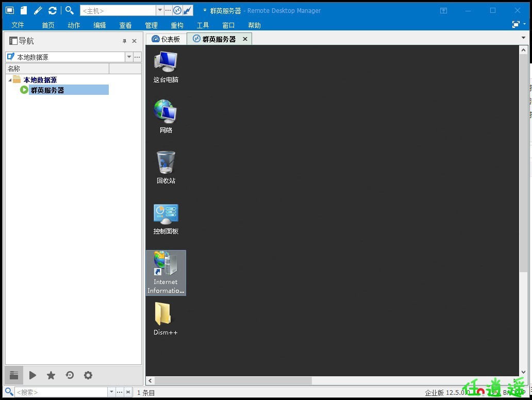Screen dimensions: 532x400
Task: Click the RDP quick connect icon beside host field
Action: [177, 10]
